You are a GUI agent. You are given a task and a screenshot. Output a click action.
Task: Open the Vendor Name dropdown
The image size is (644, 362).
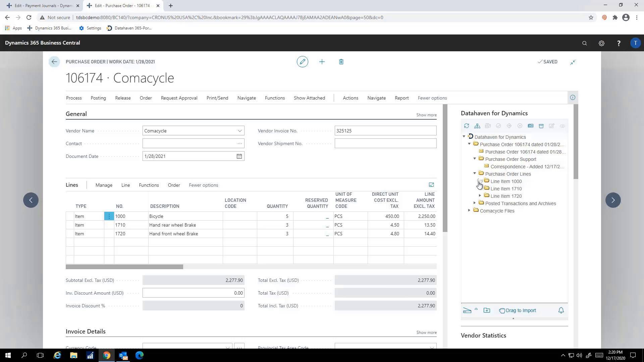[x=239, y=131]
